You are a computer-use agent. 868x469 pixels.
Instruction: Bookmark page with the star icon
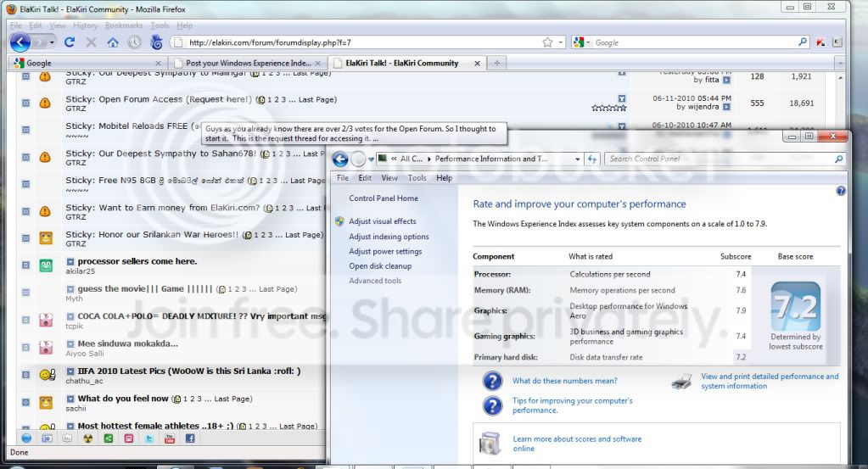click(x=547, y=42)
